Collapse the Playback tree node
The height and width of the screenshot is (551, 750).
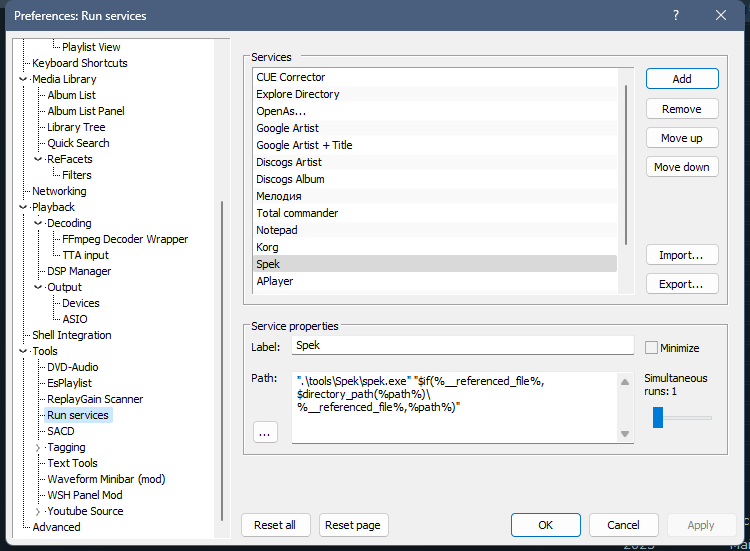(x=24, y=207)
